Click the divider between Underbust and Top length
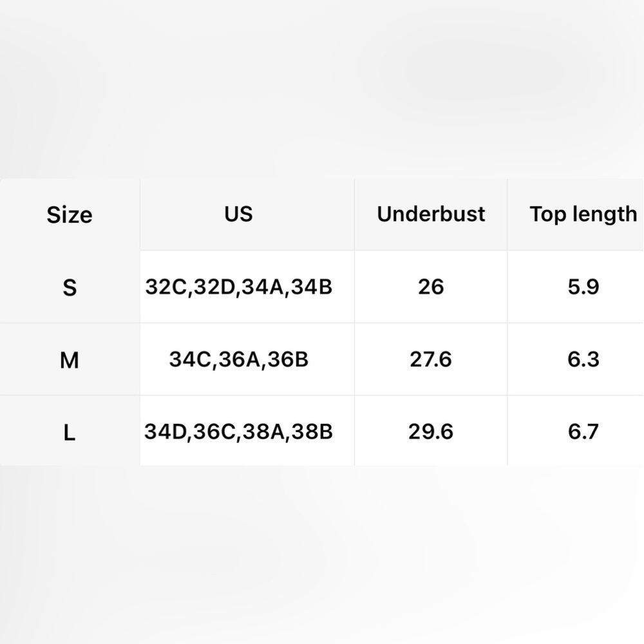The image size is (644, 644). point(507,322)
